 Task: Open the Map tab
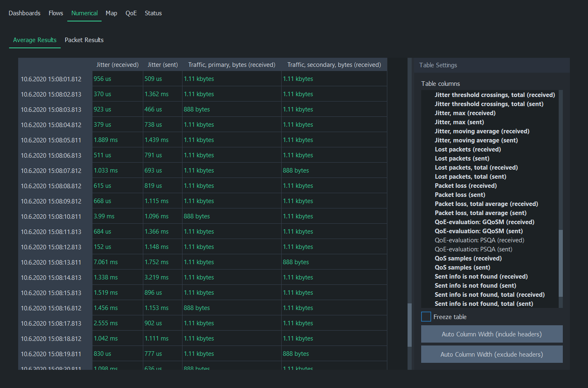point(111,13)
